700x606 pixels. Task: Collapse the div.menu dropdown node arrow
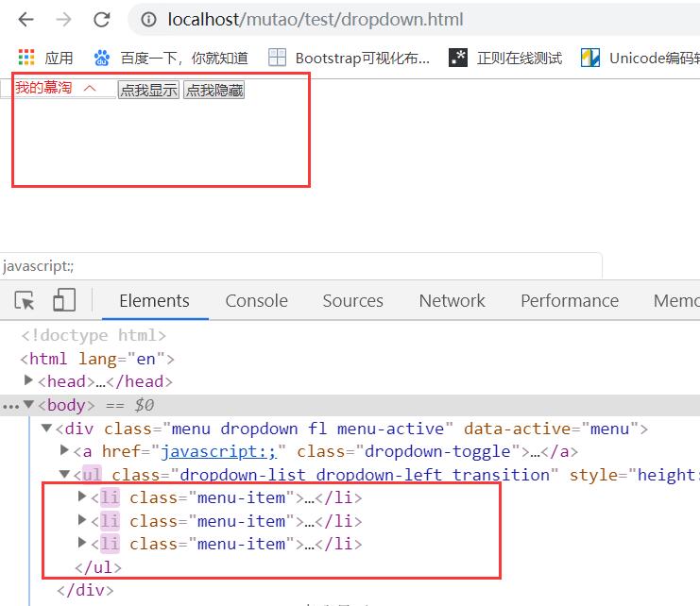(46, 429)
